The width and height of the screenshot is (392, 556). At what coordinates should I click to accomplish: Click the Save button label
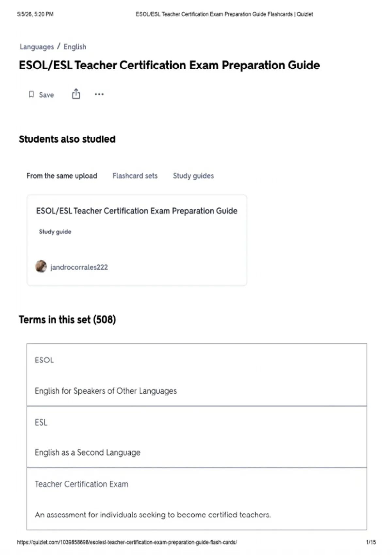[x=46, y=95]
